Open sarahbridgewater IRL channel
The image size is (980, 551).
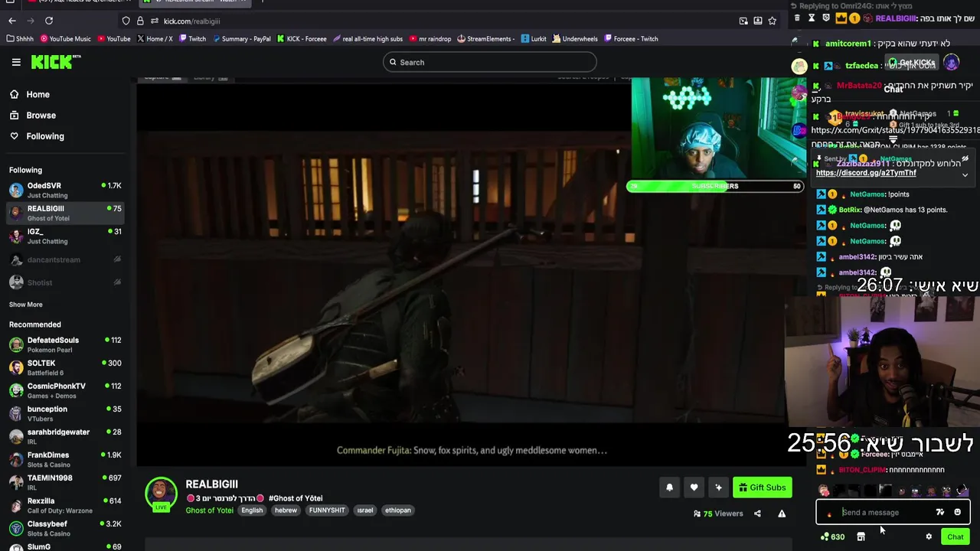click(x=65, y=436)
